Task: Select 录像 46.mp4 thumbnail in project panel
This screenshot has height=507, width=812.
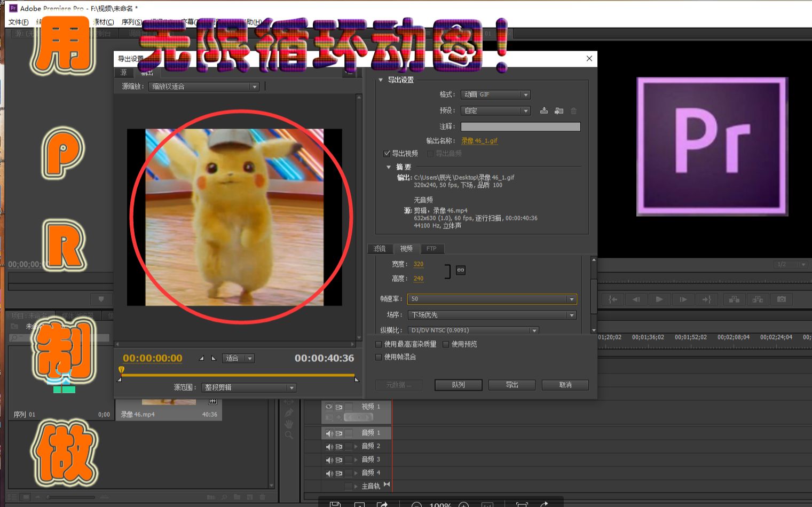Action: (x=169, y=402)
